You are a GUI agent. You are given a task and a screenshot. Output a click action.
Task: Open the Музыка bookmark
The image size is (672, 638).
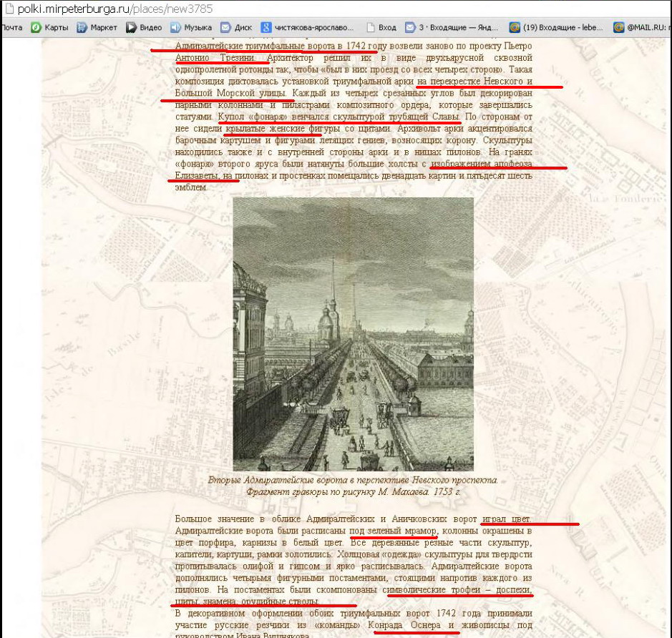(191, 27)
